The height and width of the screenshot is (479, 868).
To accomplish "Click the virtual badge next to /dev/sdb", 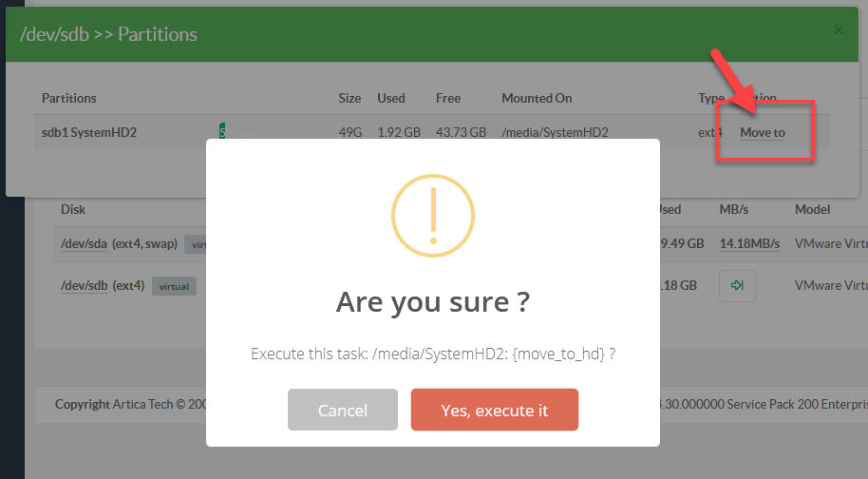I will click(x=172, y=285).
